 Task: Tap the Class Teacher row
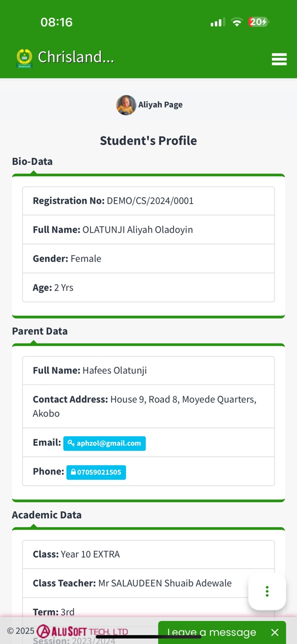148,583
